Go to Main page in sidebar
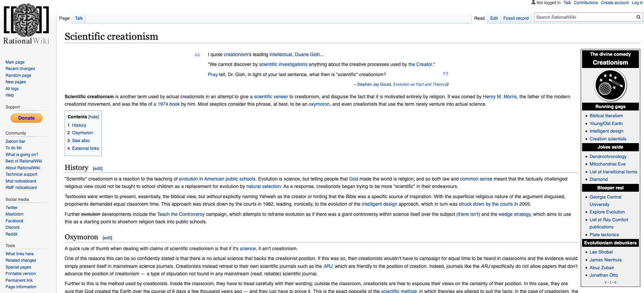The width and height of the screenshot is (644, 293). [15, 62]
